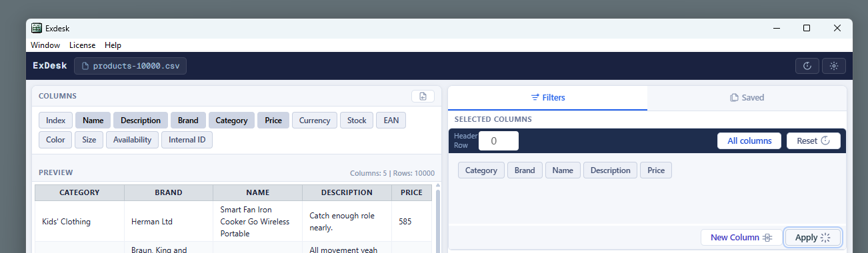Screen dimensions: 868x253
Task: Click the All columns button
Action: [749, 140]
